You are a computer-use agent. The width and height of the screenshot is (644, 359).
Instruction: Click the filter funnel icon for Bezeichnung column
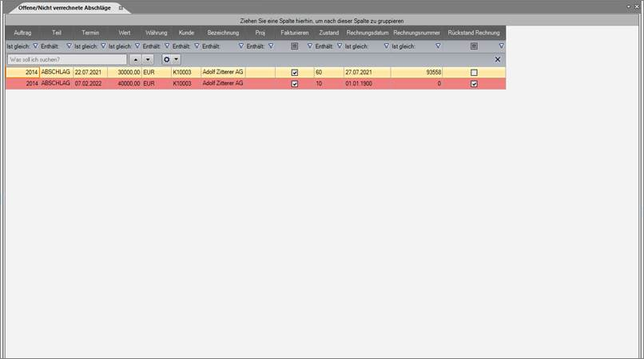point(241,46)
